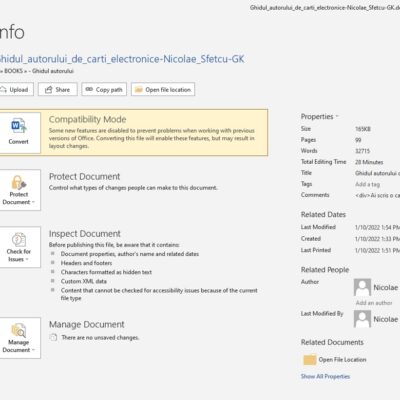This screenshot has height=400, width=400.
Task: Click the Related People heading
Action: [325, 270]
